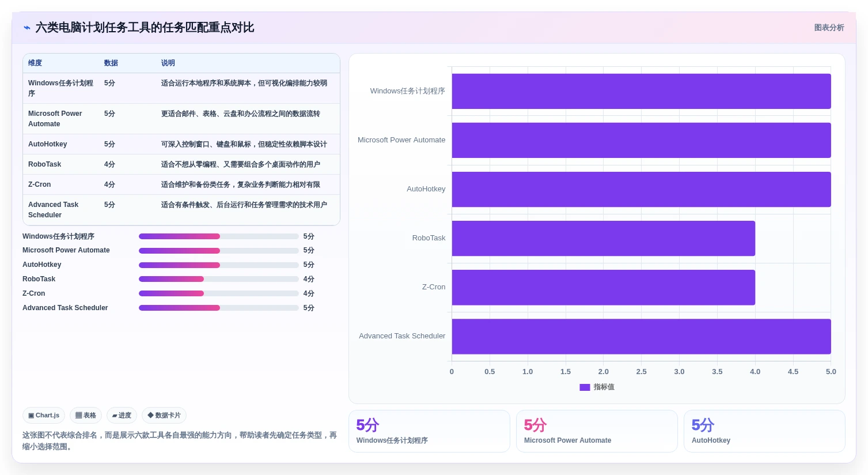Open the AutoHotkey 5分 data card
The height and width of the screenshot is (475, 868).
[x=764, y=431]
